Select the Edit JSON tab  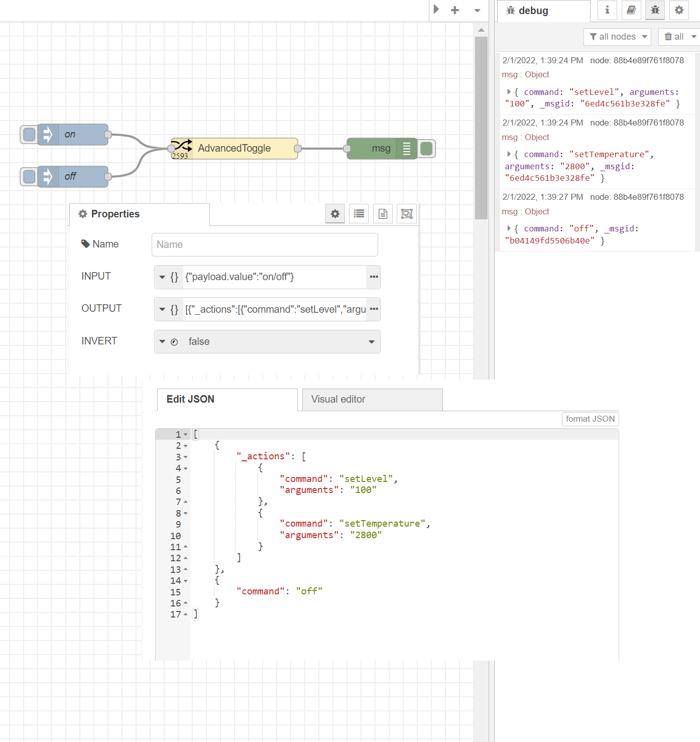coord(190,399)
